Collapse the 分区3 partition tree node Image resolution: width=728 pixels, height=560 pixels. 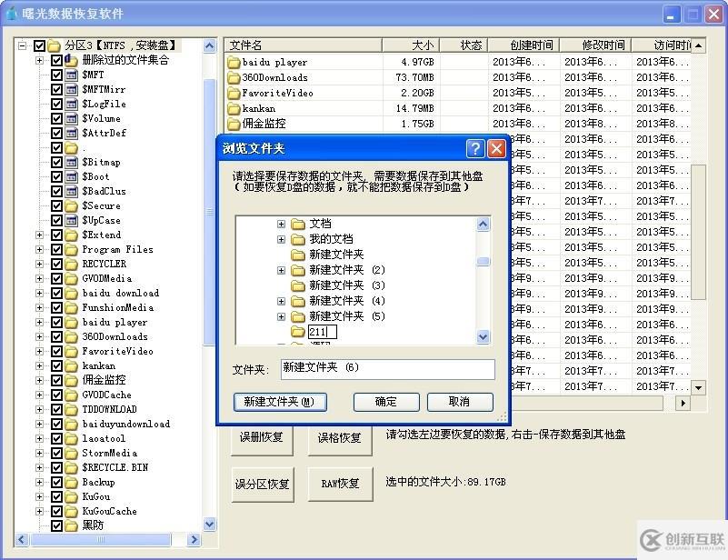pos(23,45)
